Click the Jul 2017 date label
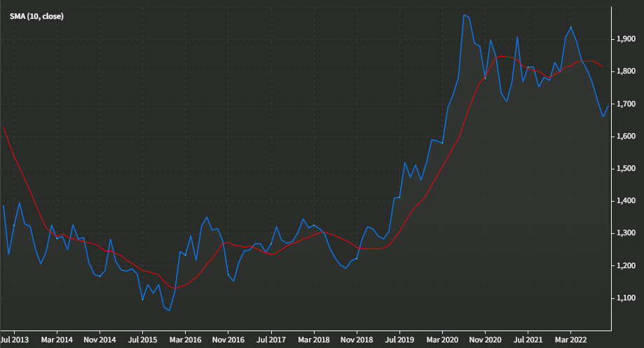This screenshot has height=348, width=644. [271, 340]
